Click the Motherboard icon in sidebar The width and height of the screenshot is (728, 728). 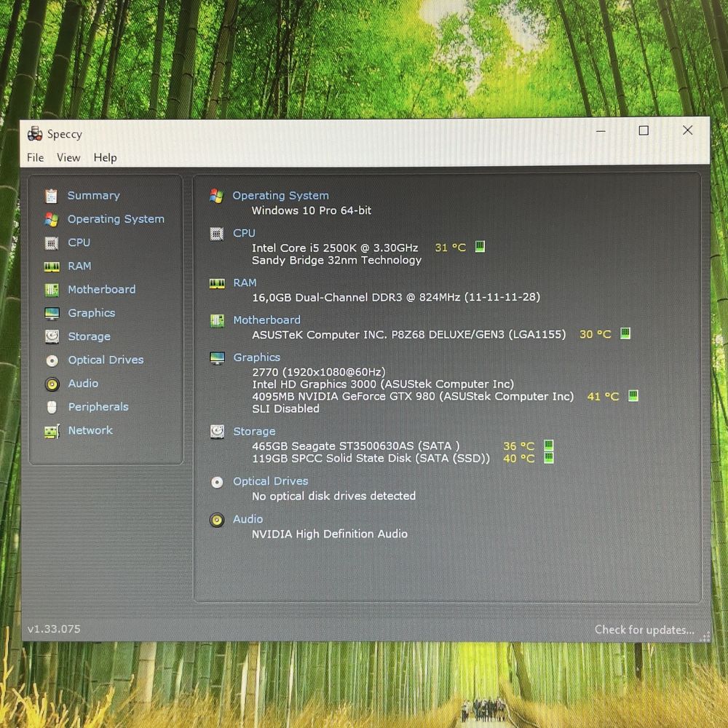[x=52, y=290]
